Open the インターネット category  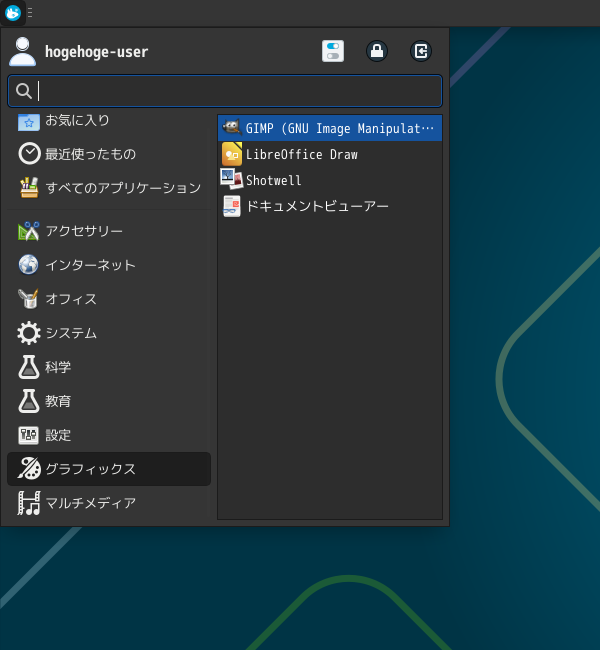[90, 266]
